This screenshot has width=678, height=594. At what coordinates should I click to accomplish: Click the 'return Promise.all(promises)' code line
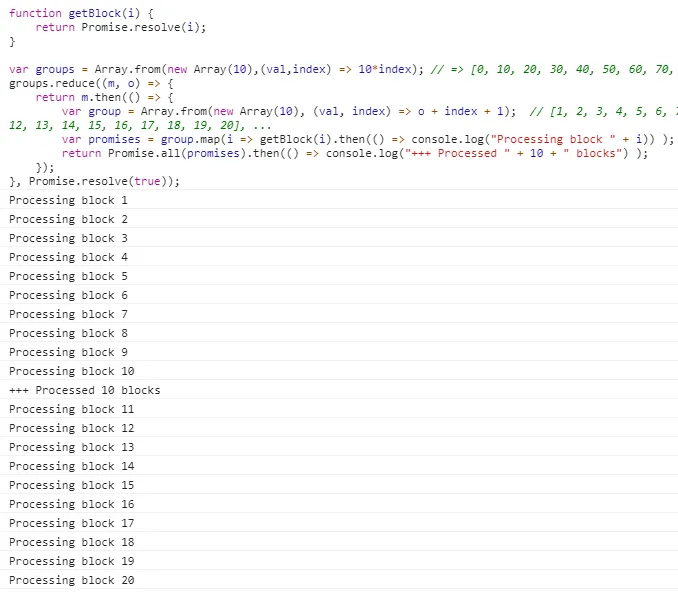[355, 153]
